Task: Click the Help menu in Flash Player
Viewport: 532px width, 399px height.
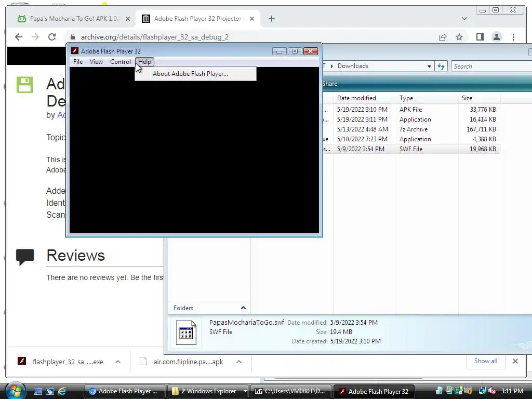Action: coord(144,62)
